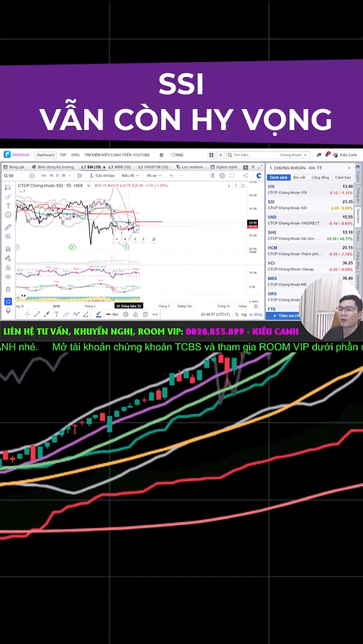Toggle hide all drawings eye
363x644 pixels.
(8, 277)
